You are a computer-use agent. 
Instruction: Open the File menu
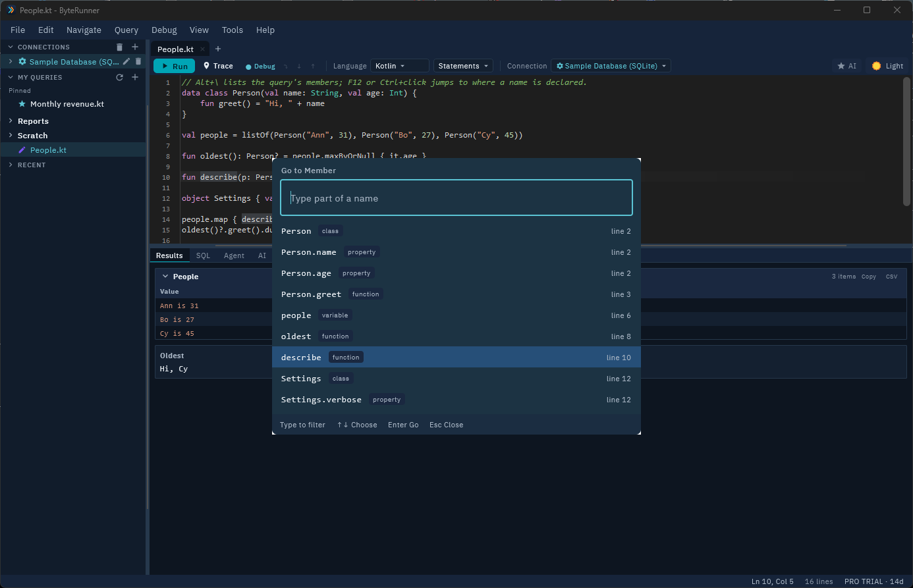pyautogui.click(x=18, y=30)
